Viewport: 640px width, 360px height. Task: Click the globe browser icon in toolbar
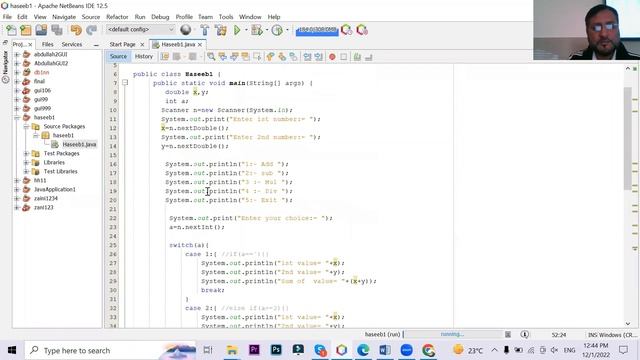click(186, 30)
